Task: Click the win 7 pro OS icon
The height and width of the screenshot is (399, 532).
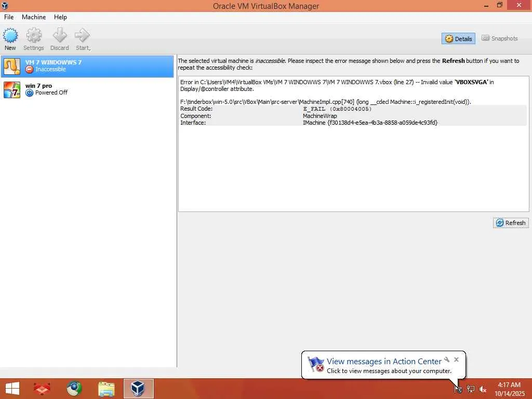Action: pos(12,89)
